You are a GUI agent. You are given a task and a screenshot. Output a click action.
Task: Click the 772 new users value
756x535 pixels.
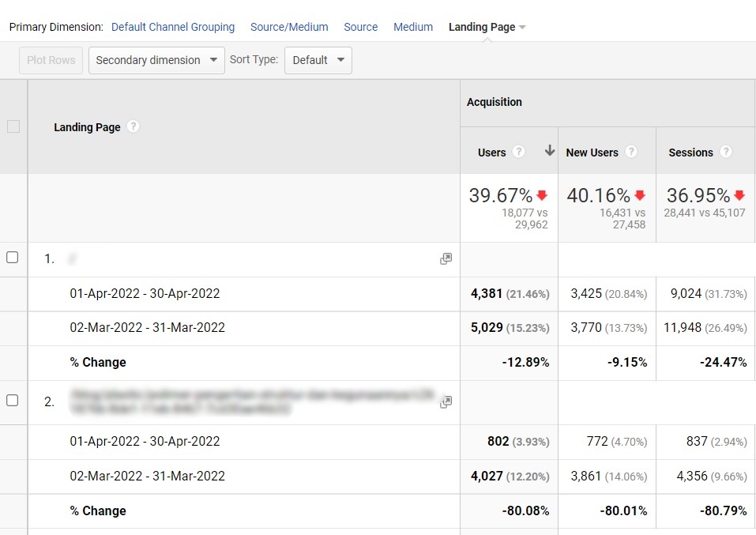pyautogui.click(x=597, y=442)
